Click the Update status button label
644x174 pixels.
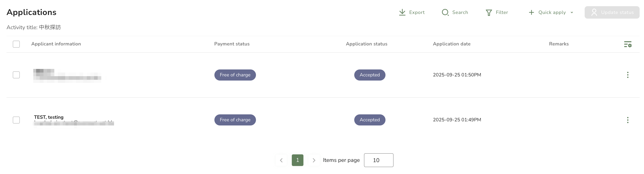(617, 12)
